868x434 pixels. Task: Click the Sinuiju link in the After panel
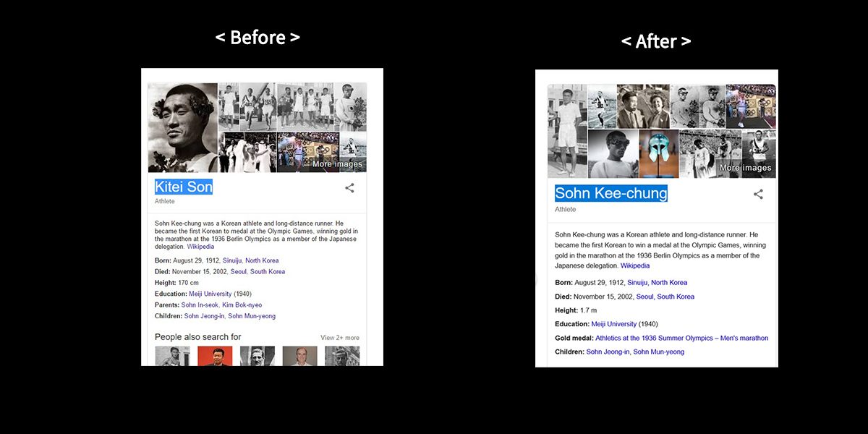click(637, 283)
